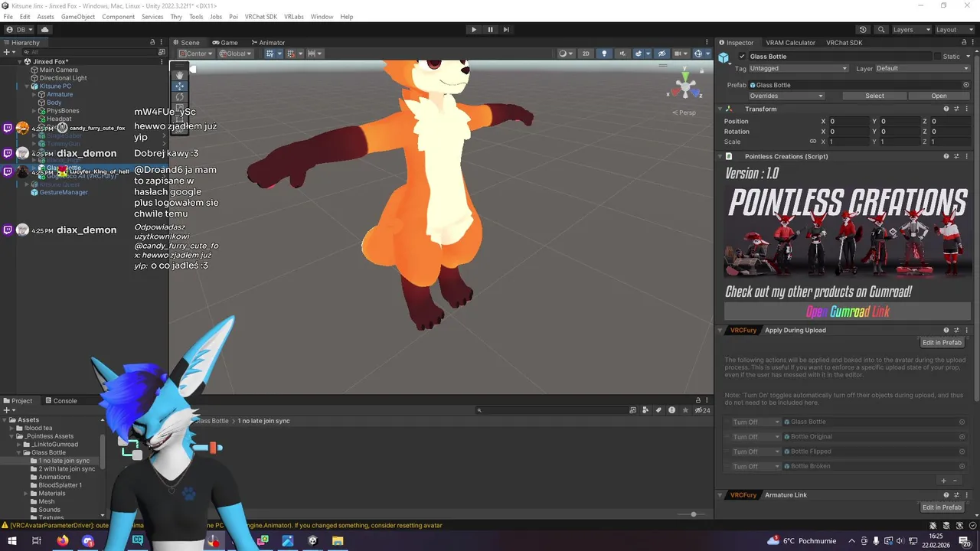The width and height of the screenshot is (980, 551).
Task: Select the Rotate tool in Scene overlay
Action: pos(179,97)
